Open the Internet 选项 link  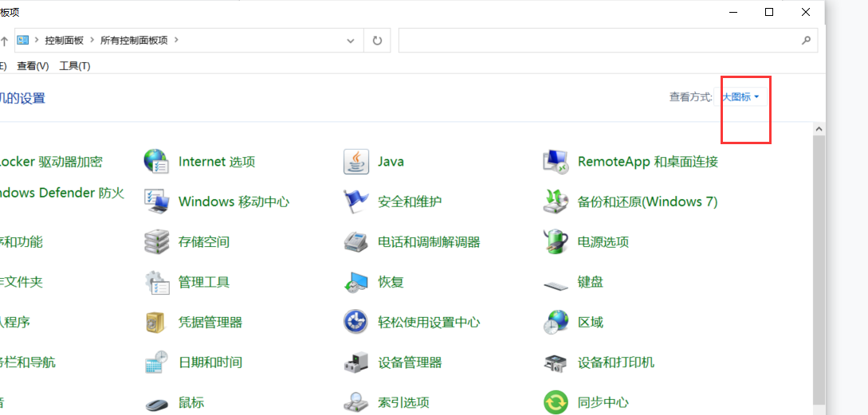tap(217, 162)
